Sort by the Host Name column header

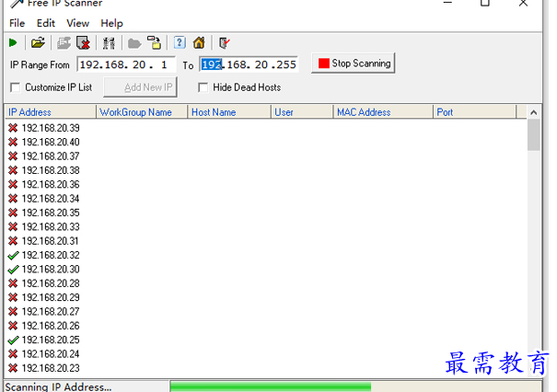point(229,112)
